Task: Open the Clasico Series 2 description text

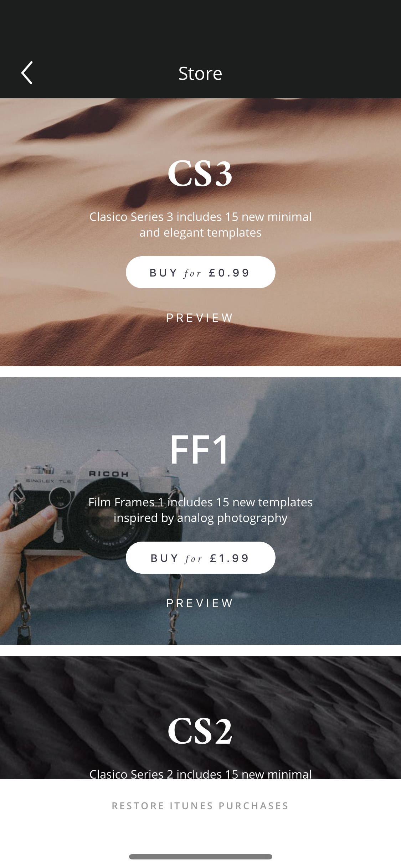Action: tap(200, 774)
